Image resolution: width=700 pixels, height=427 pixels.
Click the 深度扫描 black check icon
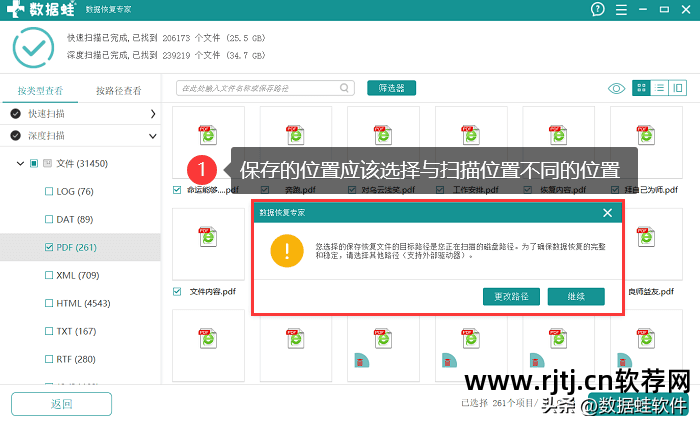tap(16, 135)
